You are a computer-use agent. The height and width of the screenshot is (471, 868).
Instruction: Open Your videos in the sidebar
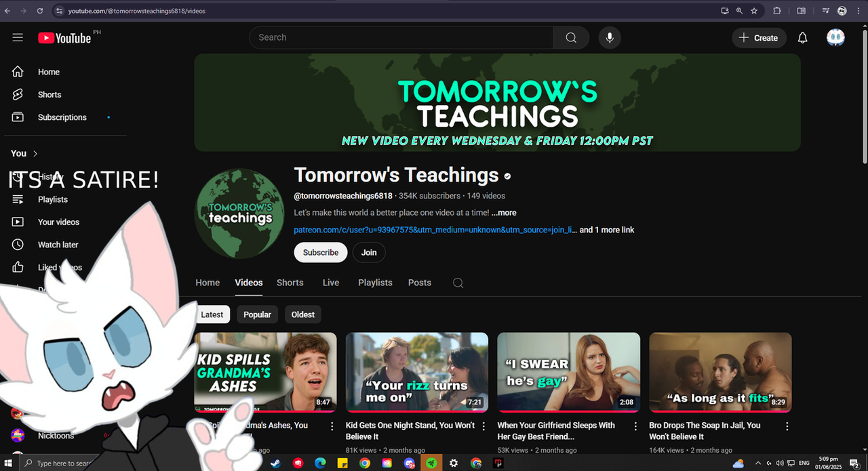point(58,222)
